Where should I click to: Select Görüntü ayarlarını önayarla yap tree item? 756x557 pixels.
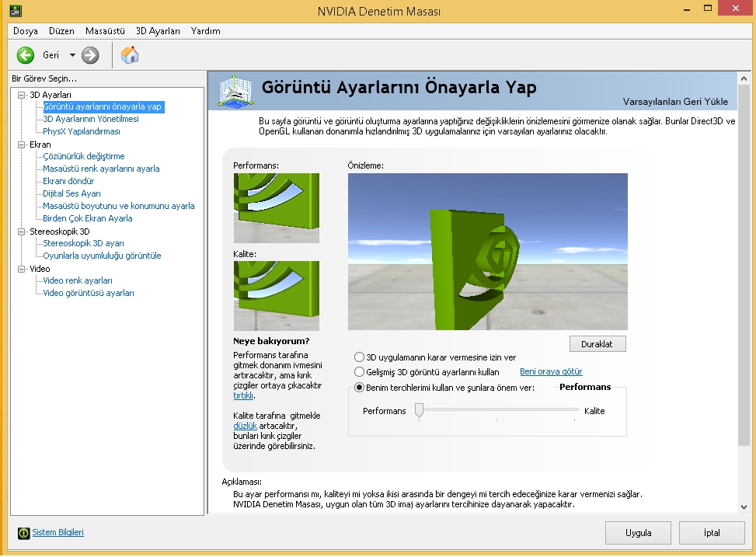coord(103,106)
